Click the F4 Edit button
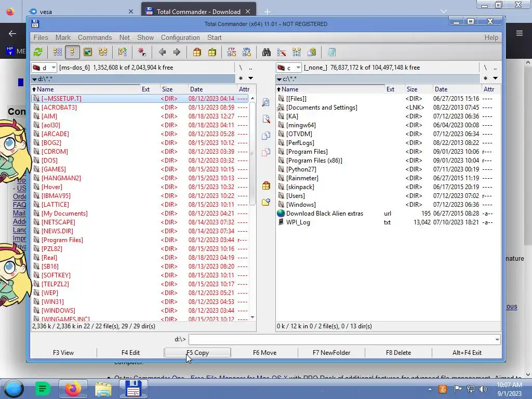The width and height of the screenshot is (532, 399). 130,353
